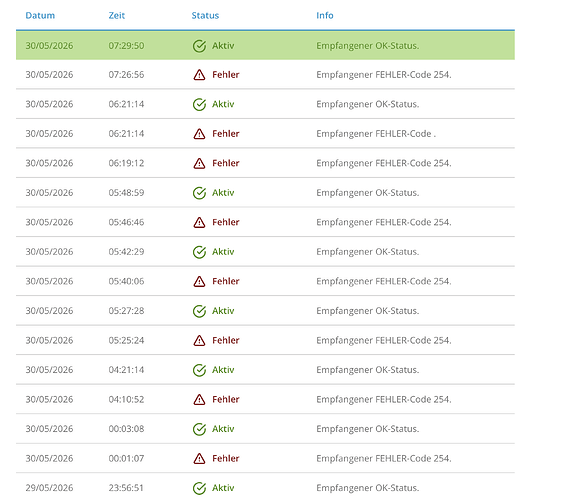Select the time 07:29:50 in the highlighted row

pos(126,46)
